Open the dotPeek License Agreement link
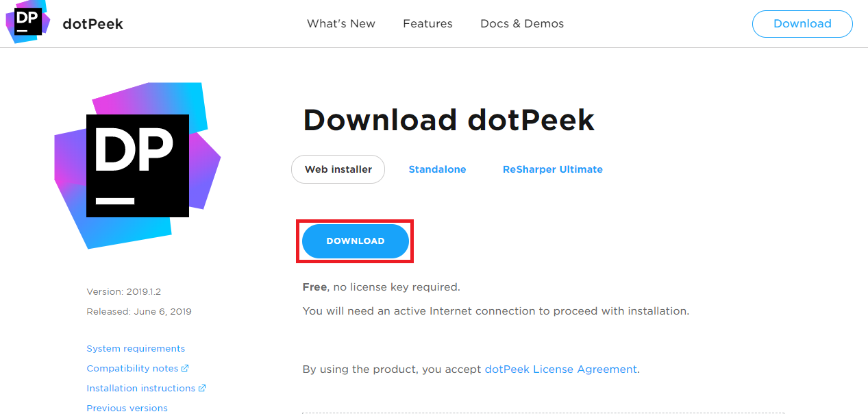The height and width of the screenshot is (414, 868). pos(561,369)
